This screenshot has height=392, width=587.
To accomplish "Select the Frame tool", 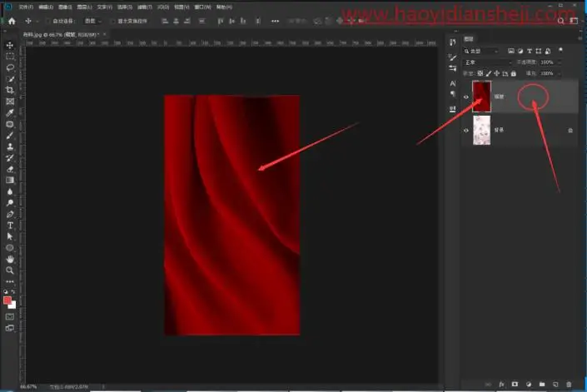I will [10, 102].
